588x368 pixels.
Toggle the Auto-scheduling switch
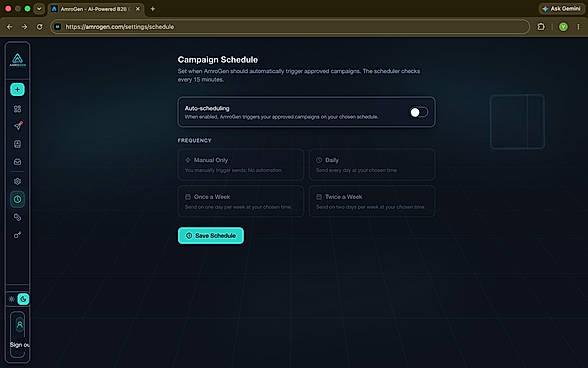coord(419,112)
